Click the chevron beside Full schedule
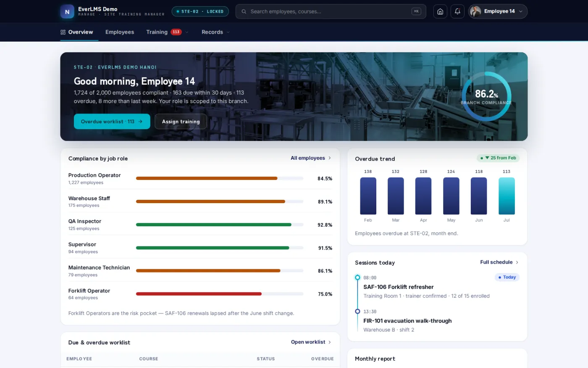 point(517,262)
